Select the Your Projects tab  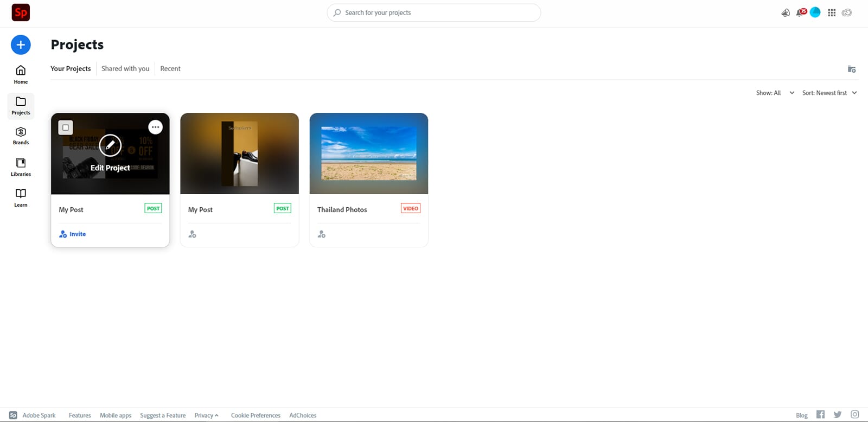(x=71, y=68)
